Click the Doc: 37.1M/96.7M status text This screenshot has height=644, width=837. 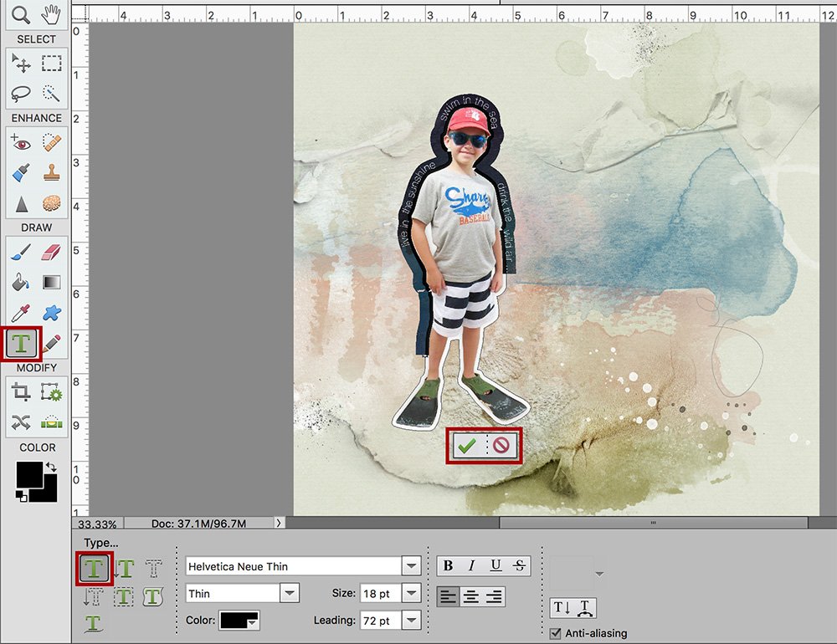[x=198, y=524]
